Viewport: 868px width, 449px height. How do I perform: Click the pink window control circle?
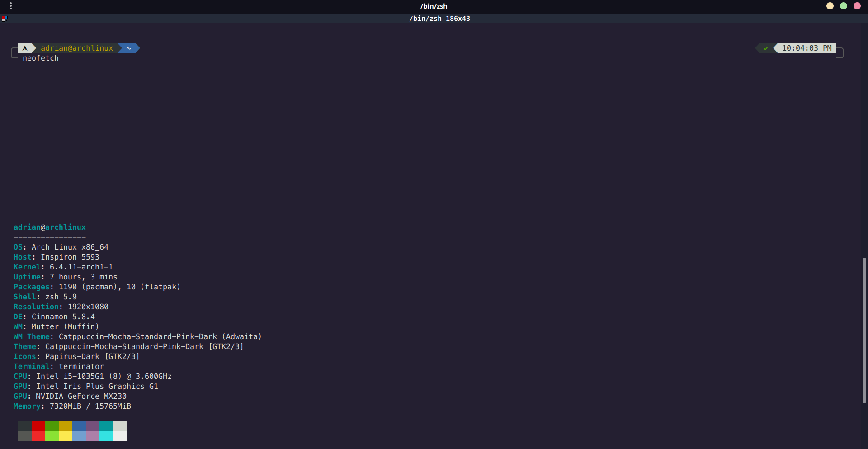[857, 6]
